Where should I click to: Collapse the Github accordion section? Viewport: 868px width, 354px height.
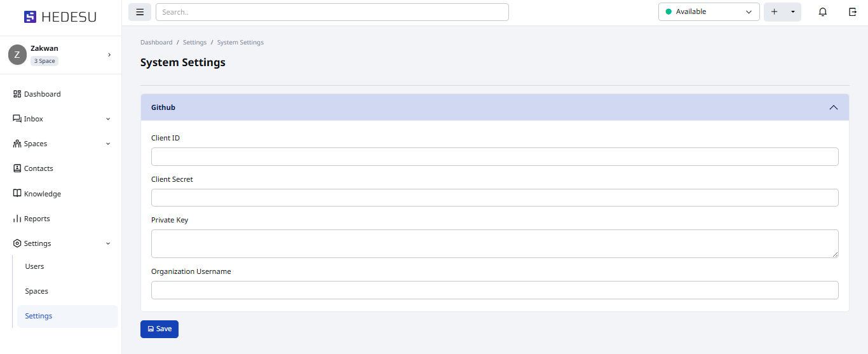[833, 107]
